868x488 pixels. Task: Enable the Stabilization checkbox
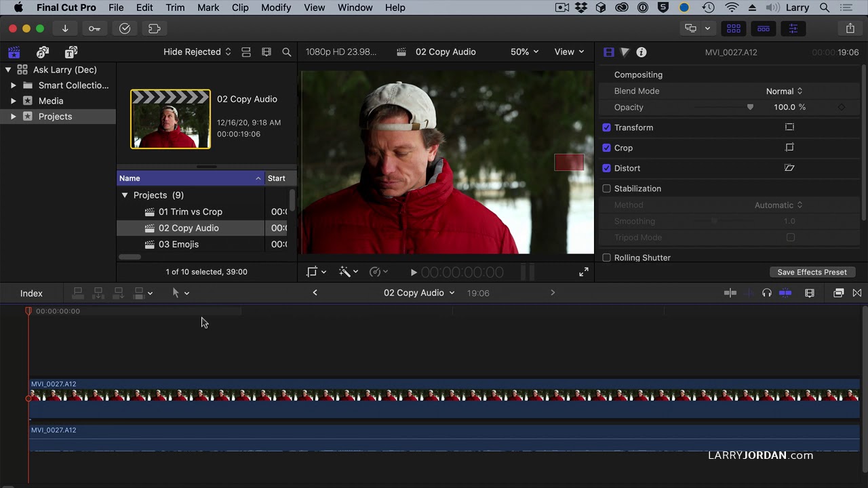(x=607, y=188)
